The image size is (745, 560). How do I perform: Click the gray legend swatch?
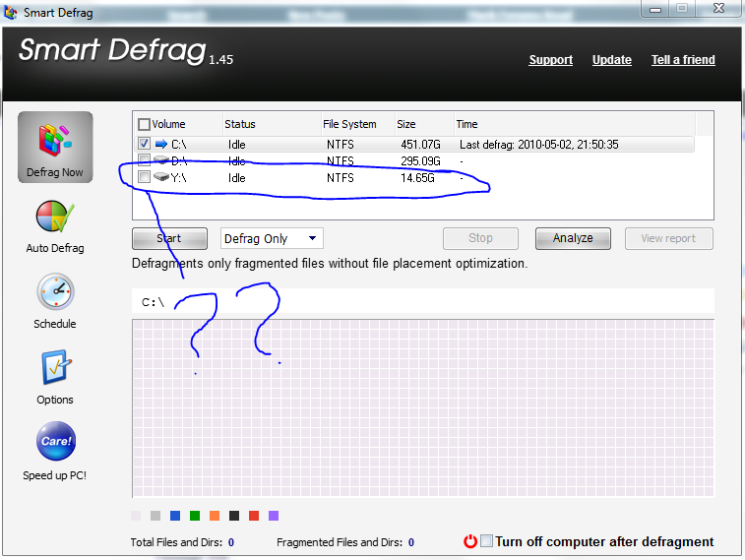click(155, 516)
